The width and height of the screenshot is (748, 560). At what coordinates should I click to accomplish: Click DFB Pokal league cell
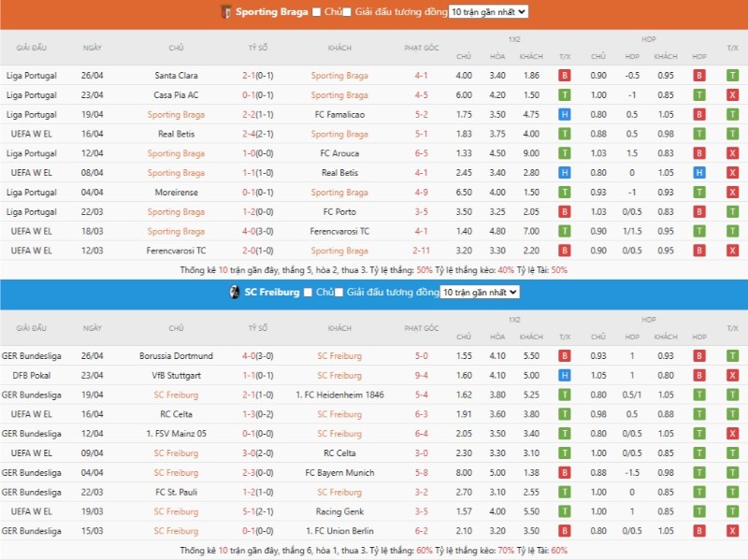[32, 376]
